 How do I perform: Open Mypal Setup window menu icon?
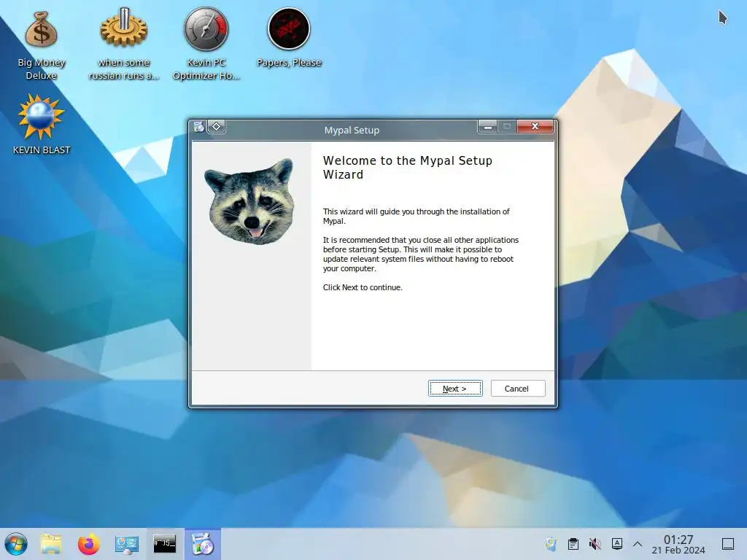[199, 127]
